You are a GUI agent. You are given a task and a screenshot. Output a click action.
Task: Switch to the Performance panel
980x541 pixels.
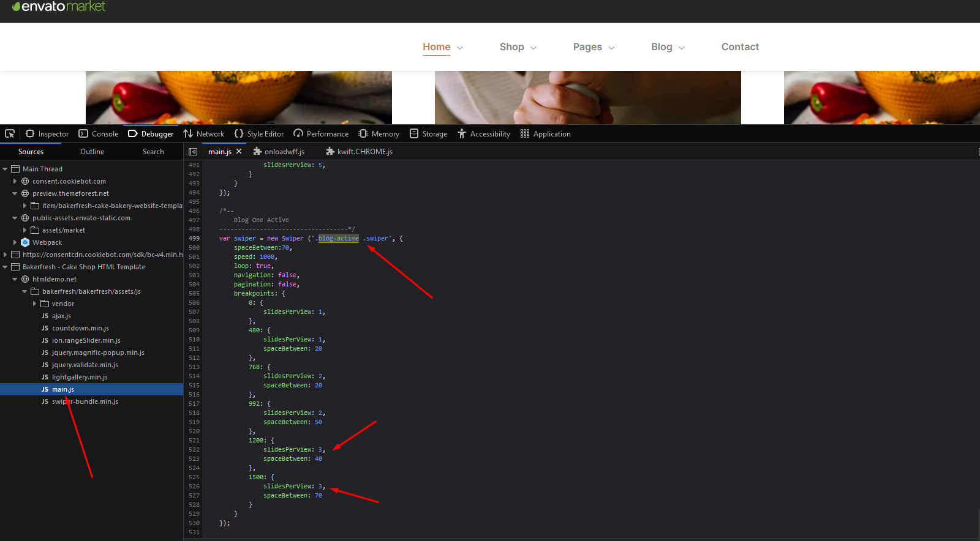click(x=321, y=133)
